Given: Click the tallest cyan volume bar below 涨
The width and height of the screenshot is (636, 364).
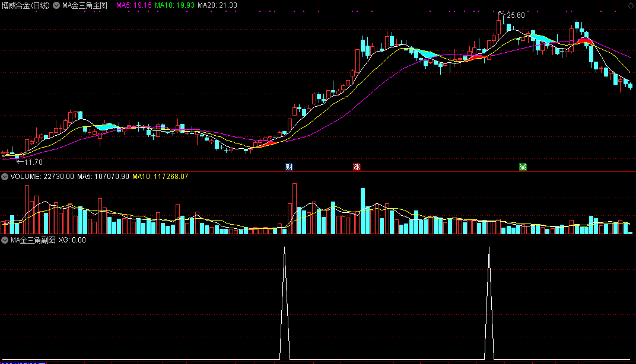Looking at the screenshot, I should point(362,211).
